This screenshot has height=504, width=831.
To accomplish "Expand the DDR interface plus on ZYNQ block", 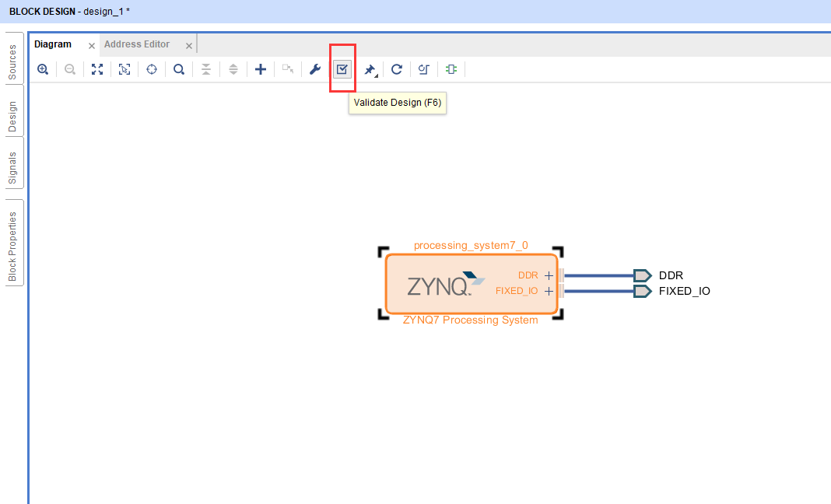I will 549,275.
